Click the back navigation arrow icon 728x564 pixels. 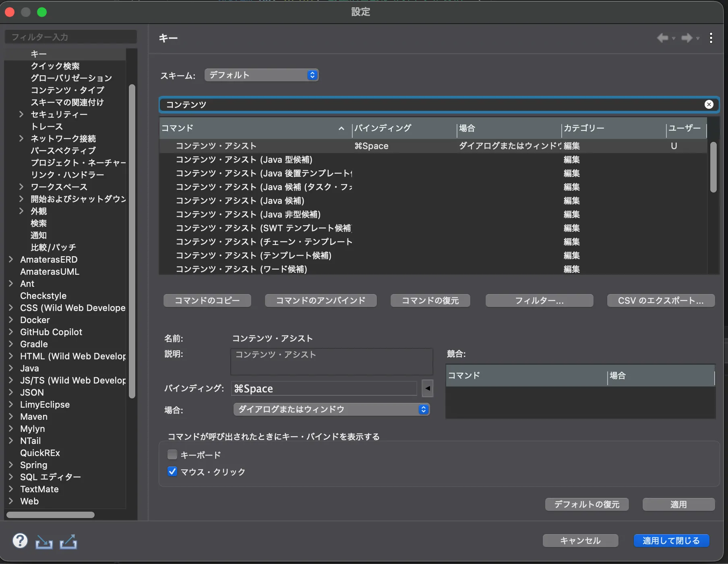662,38
